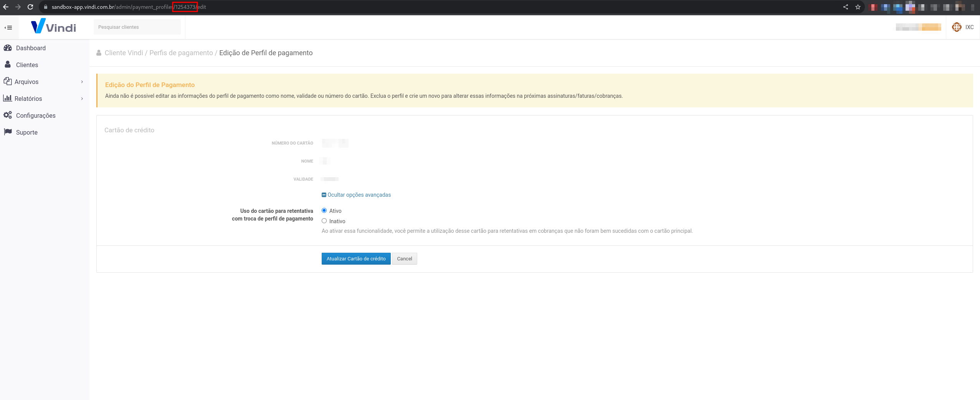This screenshot has height=400, width=980.
Task: Click the IXC account avatar icon
Action: 957,27
